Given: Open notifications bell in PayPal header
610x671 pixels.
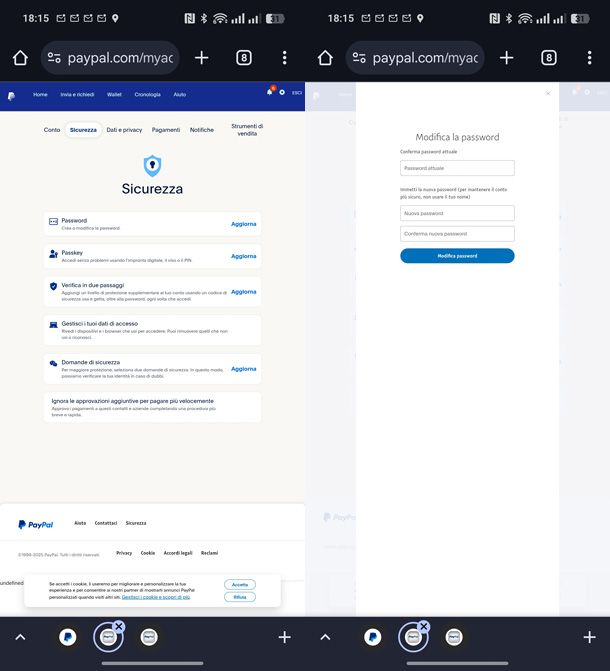Looking at the screenshot, I should click(x=270, y=92).
